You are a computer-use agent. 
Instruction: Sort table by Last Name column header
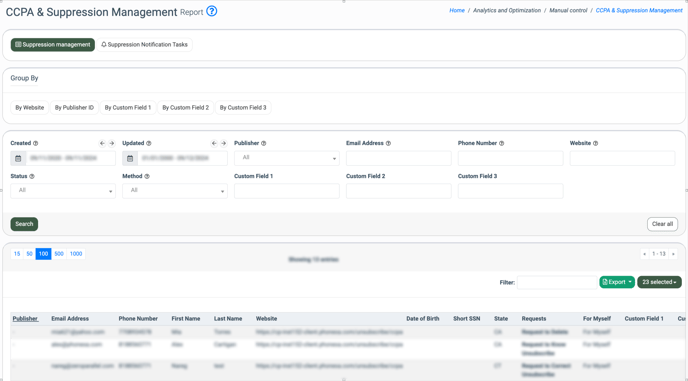[x=228, y=319]
